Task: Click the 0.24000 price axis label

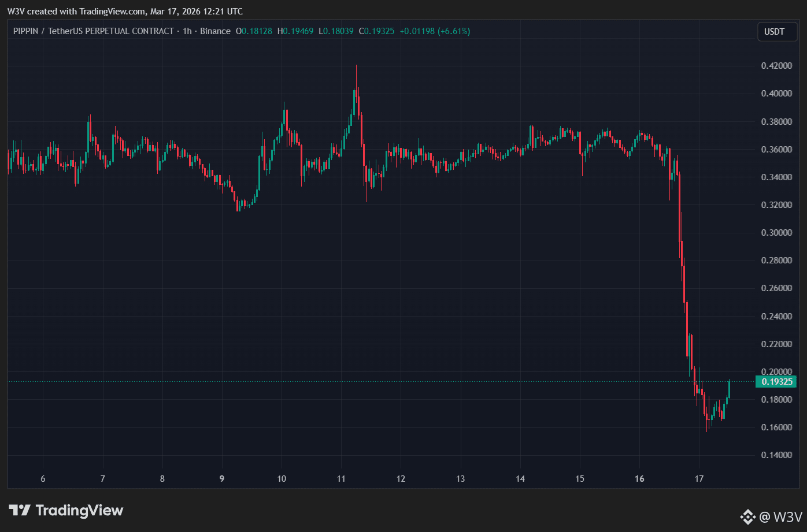Action: [776, 316]
